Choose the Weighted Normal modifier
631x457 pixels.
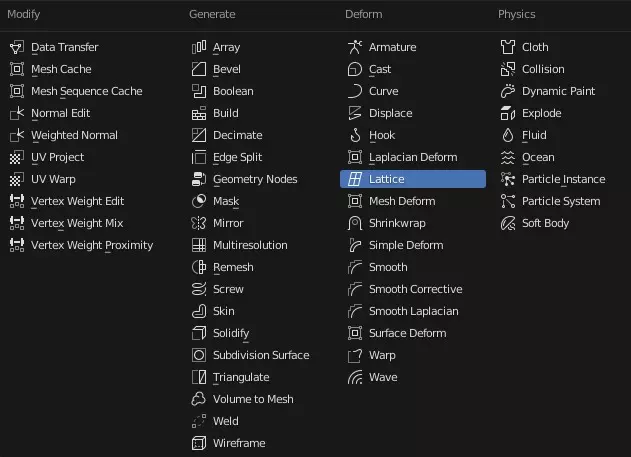coord(64,135)
